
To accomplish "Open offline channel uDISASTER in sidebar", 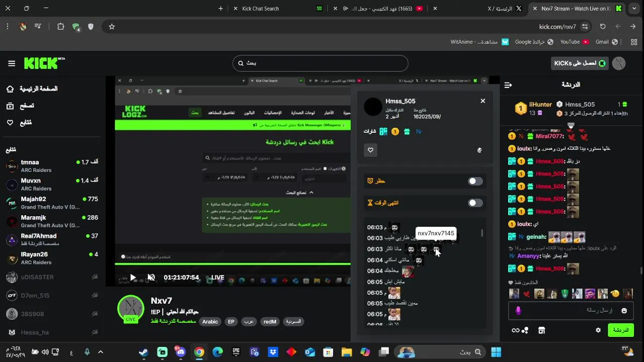I will (52, 277).
